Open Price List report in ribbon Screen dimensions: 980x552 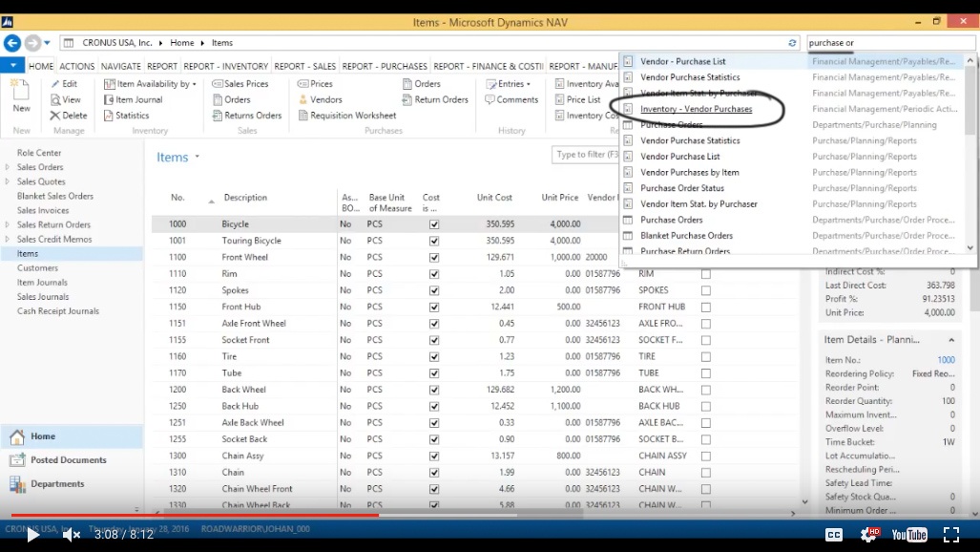click(577, 99)
